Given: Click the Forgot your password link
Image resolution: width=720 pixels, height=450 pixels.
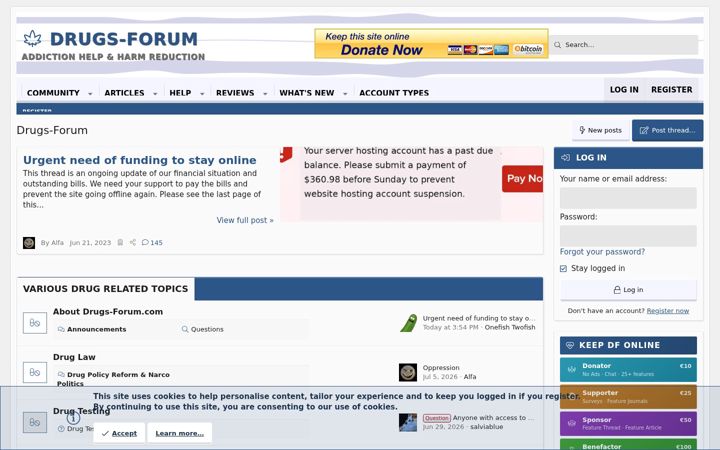Looking at the screenshot, I should (602, 252).
